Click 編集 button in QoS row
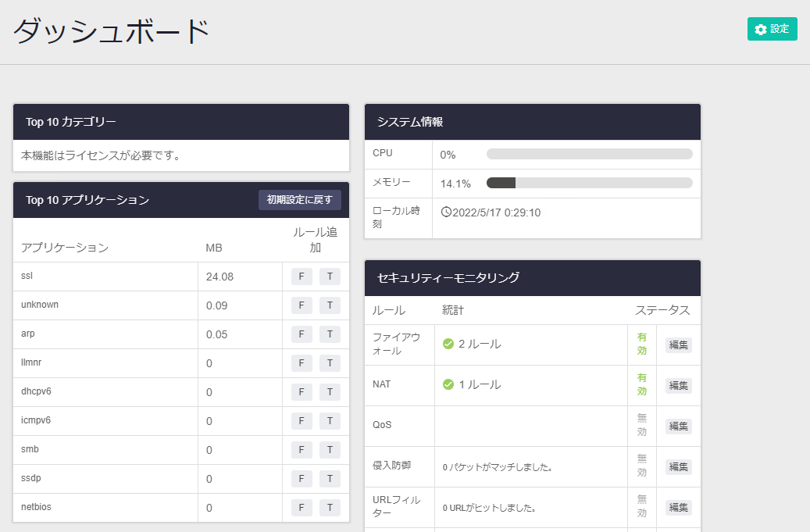Image resolution: width=810 pixels, height=532 pixels. [x=678, y=426]
